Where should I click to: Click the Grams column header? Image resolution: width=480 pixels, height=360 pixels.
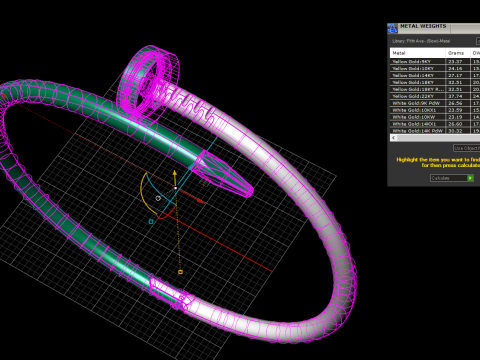[x=458, y=53]
